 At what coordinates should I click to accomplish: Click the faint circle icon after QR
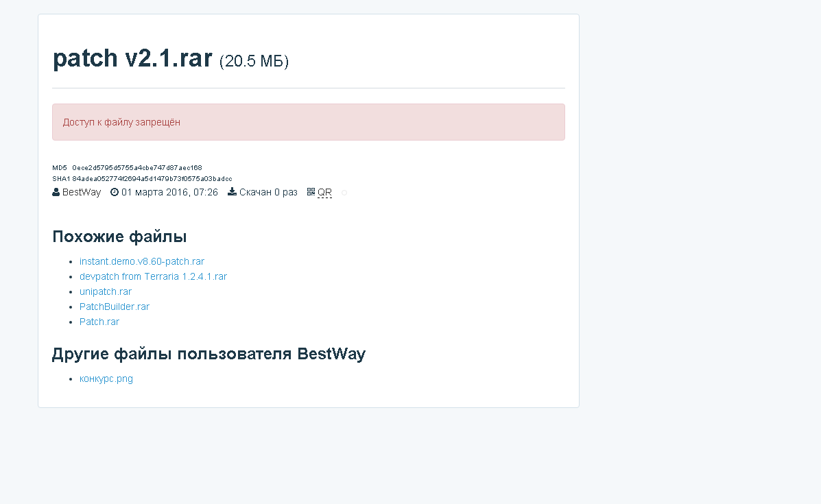(344, 193)
